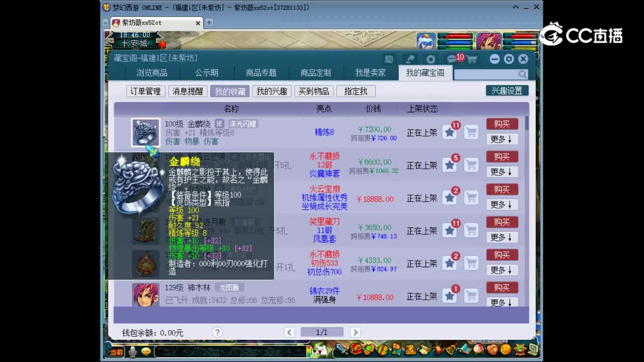Click the search magnifier icon
The width and height of the screenshot is (644, 362).
[x=523, y=74]
